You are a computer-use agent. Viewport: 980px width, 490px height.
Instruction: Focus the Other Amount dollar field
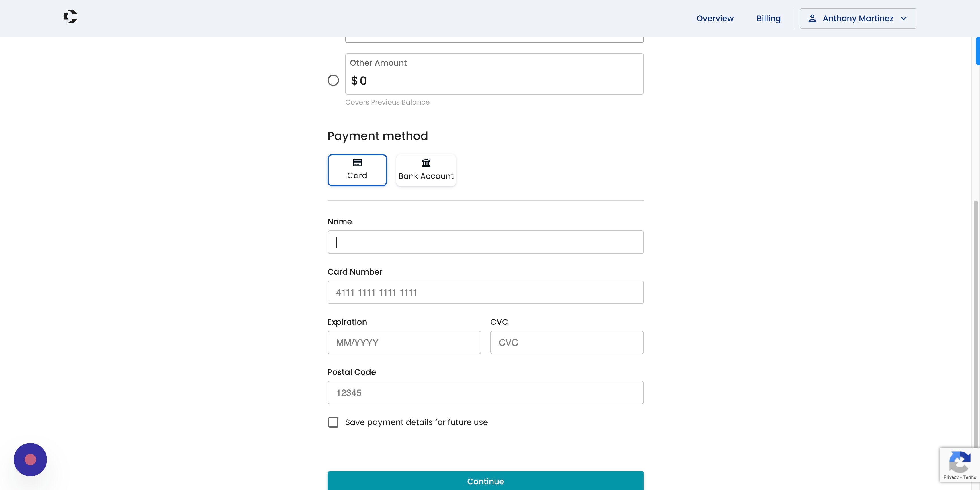494,74
